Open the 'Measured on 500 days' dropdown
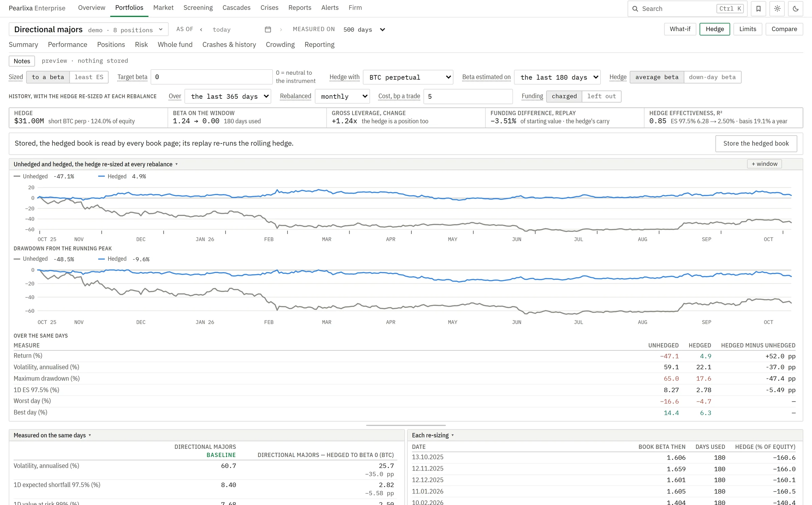Screen dimensions: 812x505 coord(364,30)
